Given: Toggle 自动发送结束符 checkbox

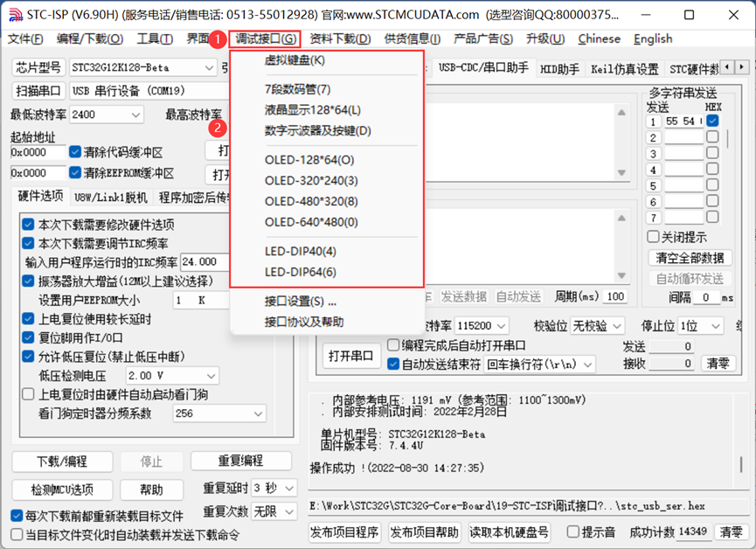Looking at the screenshot, I should [393, 364].
